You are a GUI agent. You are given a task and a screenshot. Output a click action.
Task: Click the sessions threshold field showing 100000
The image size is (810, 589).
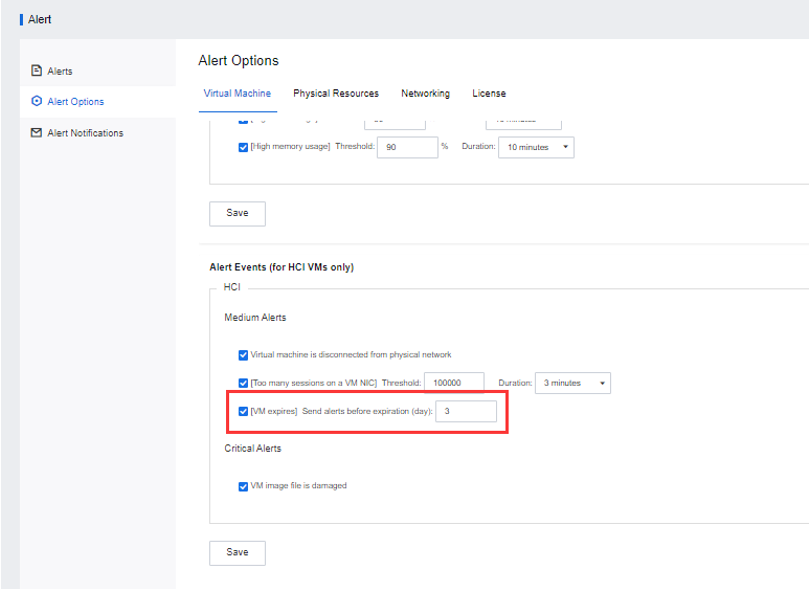pos(454,383)
